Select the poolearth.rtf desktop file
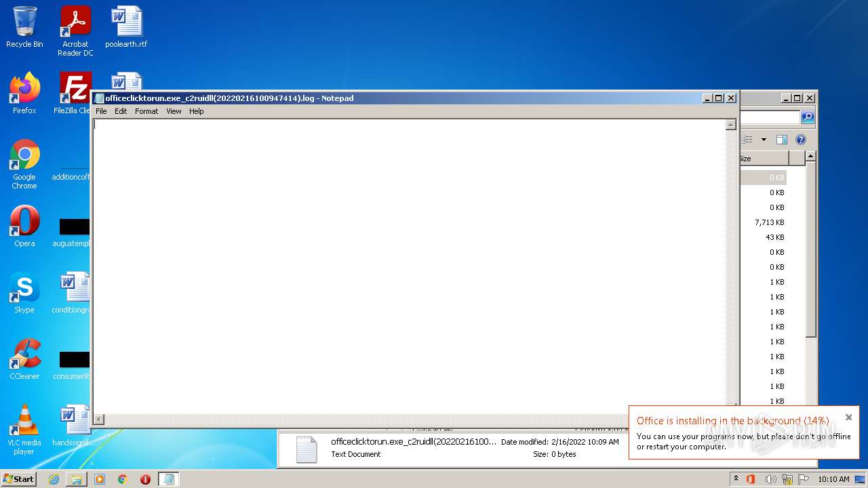The height and width of the screenshot is (488, 868). coord(126,27)
